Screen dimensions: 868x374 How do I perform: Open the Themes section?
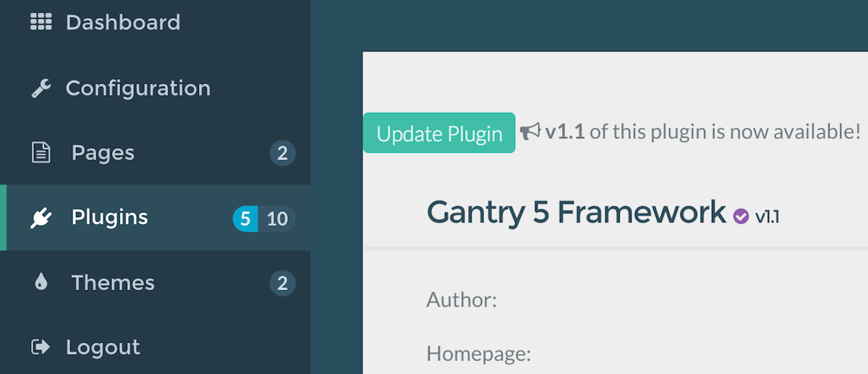pyautogui.click(x=113, y=282)
